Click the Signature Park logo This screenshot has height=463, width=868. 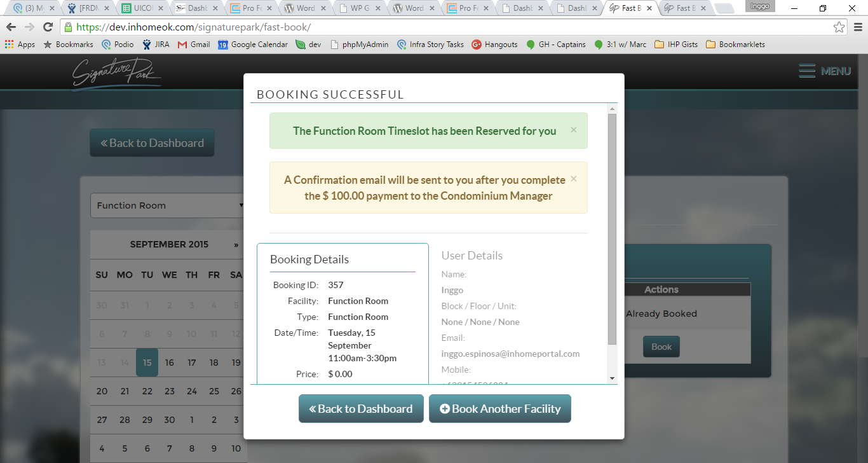(116, 74)
